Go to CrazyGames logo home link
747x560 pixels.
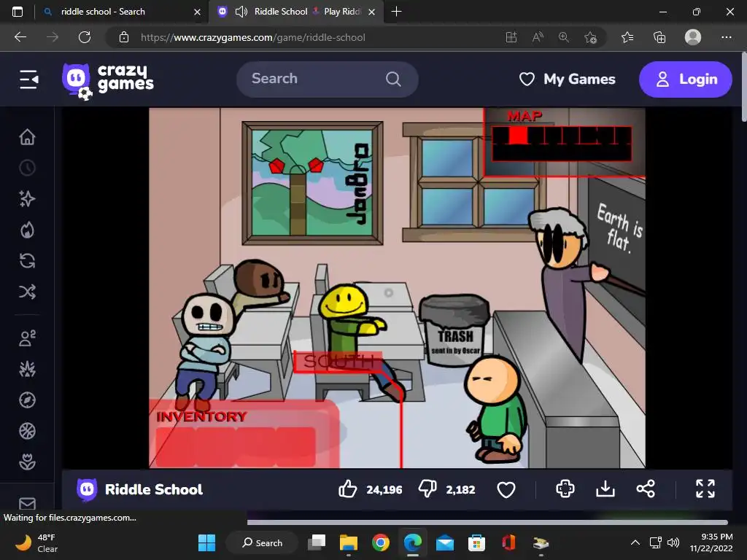coord(108,79)
